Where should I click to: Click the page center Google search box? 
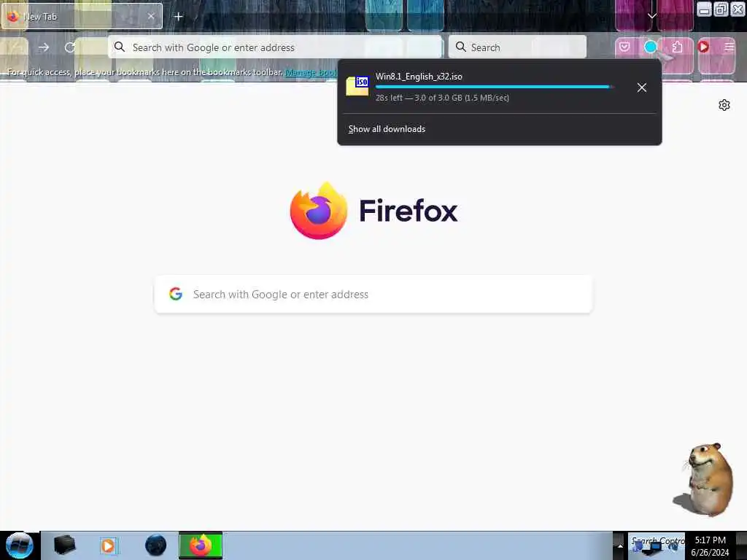373,295
